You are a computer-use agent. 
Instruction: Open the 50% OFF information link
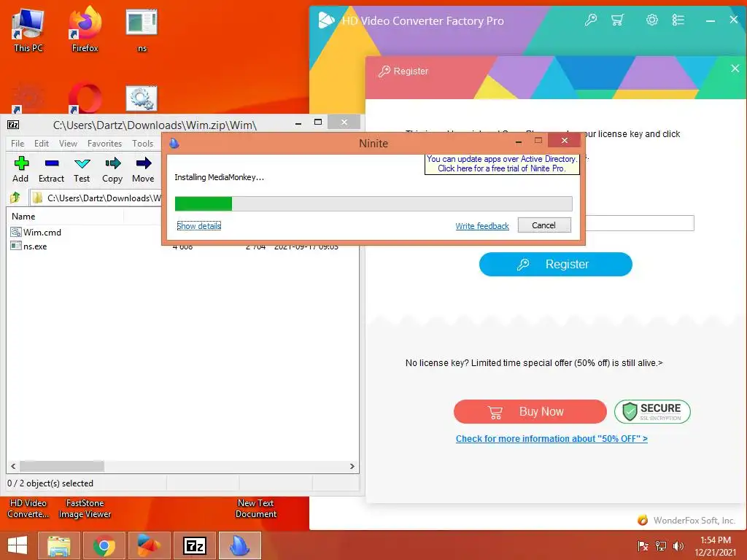[x=551, y=438]
